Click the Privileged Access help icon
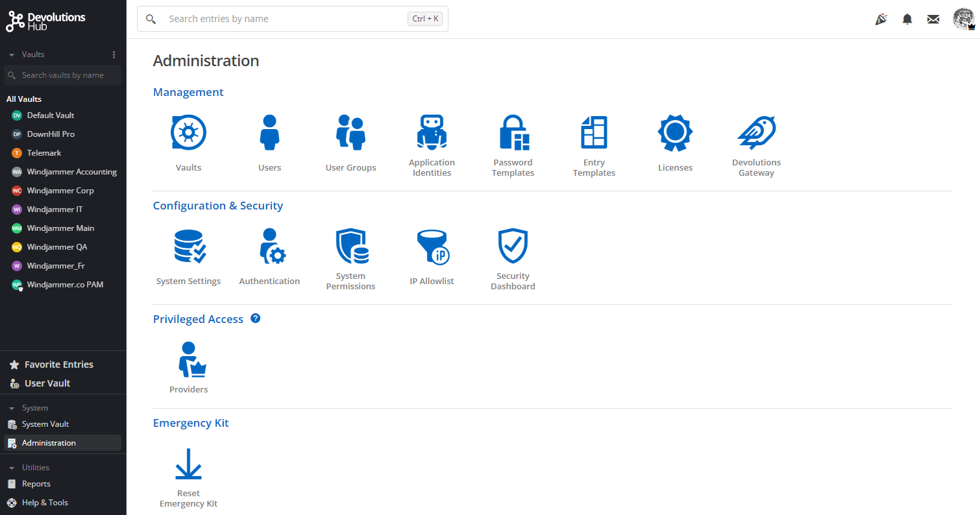Image resolution: width=980 pixels, height=515 pixels. tap(256, 318)
